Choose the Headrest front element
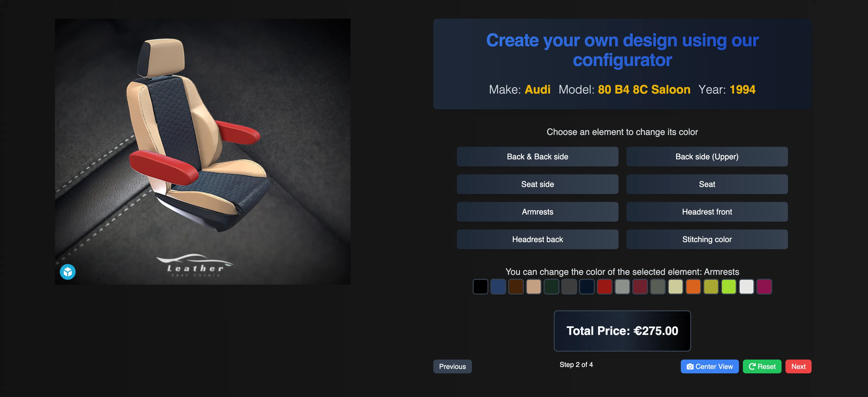868x397 pixels. click(x=707, y=212)
